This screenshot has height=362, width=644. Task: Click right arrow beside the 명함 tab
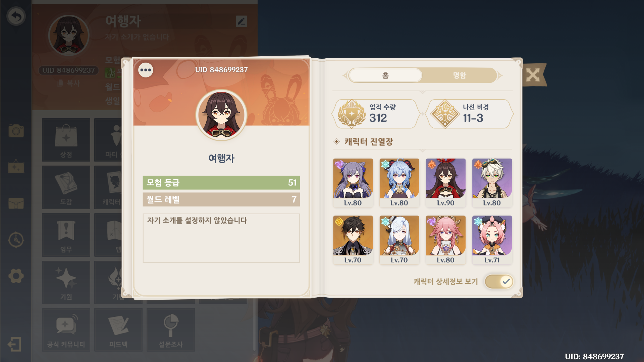click(x=500, y=75)
